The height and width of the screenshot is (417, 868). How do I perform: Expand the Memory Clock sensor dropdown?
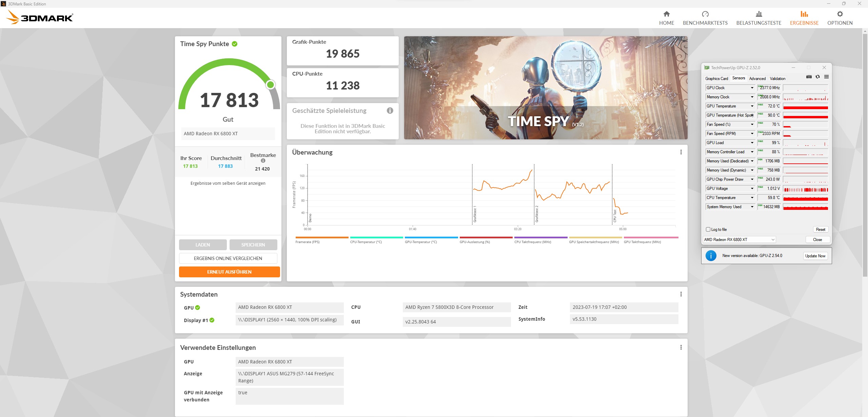pyautogui.click(x=752, y=97)
